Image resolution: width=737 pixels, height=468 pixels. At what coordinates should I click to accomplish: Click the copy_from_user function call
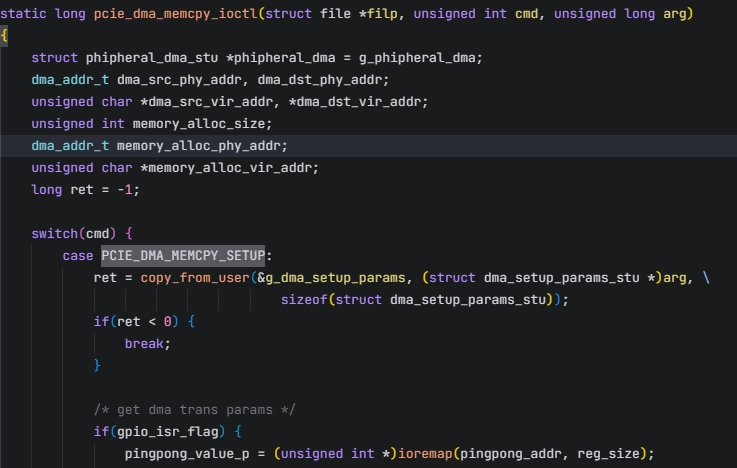click(194, 277)
